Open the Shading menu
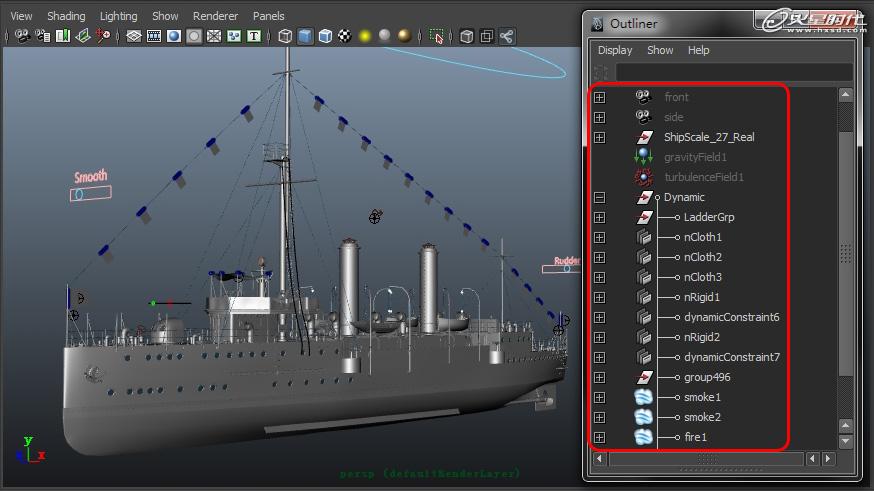Screen dimensions: 874x491 (x=67, y=16)
